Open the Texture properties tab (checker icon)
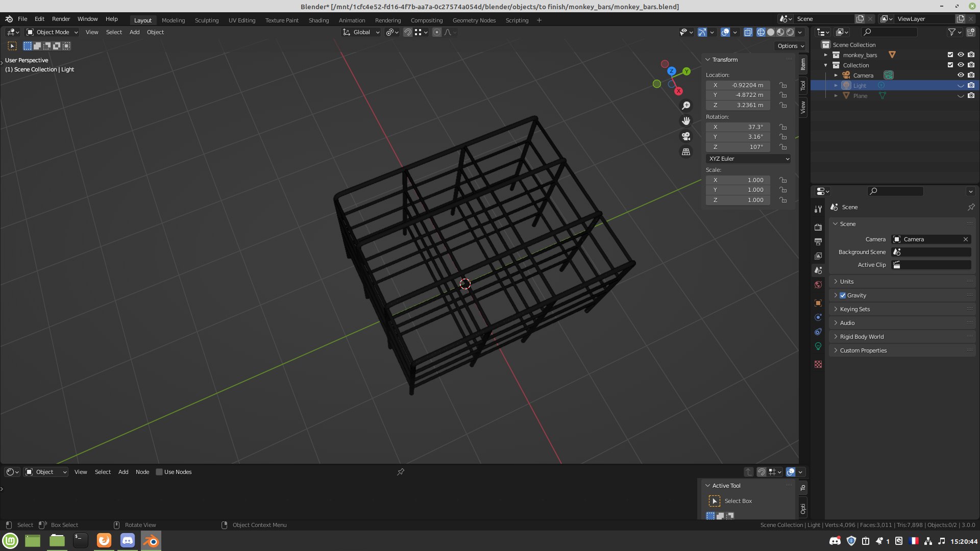The height and width of the screenshot is (551, 980). [818, 364]
